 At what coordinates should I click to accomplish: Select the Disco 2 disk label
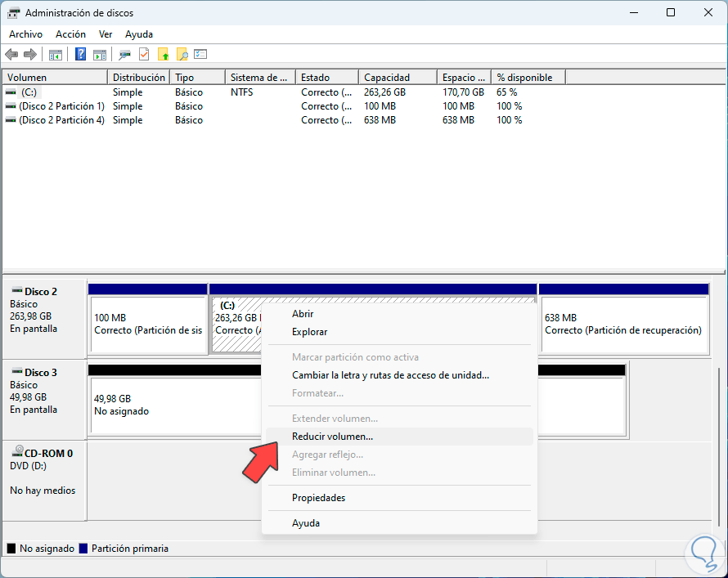pos(44,318)
